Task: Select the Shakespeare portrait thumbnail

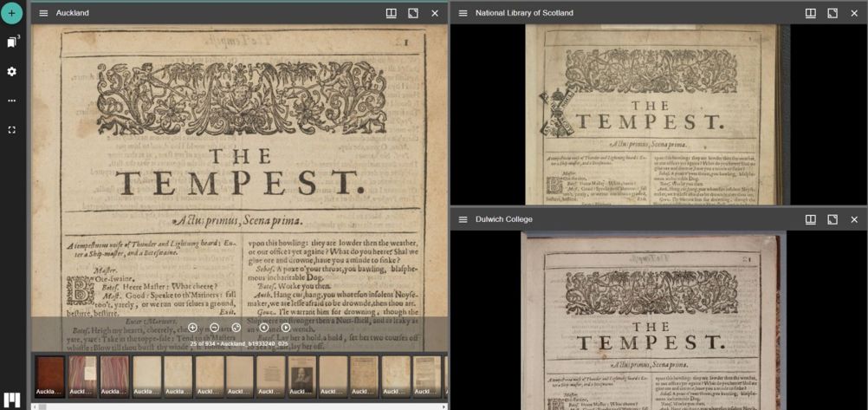Action: 301,376
